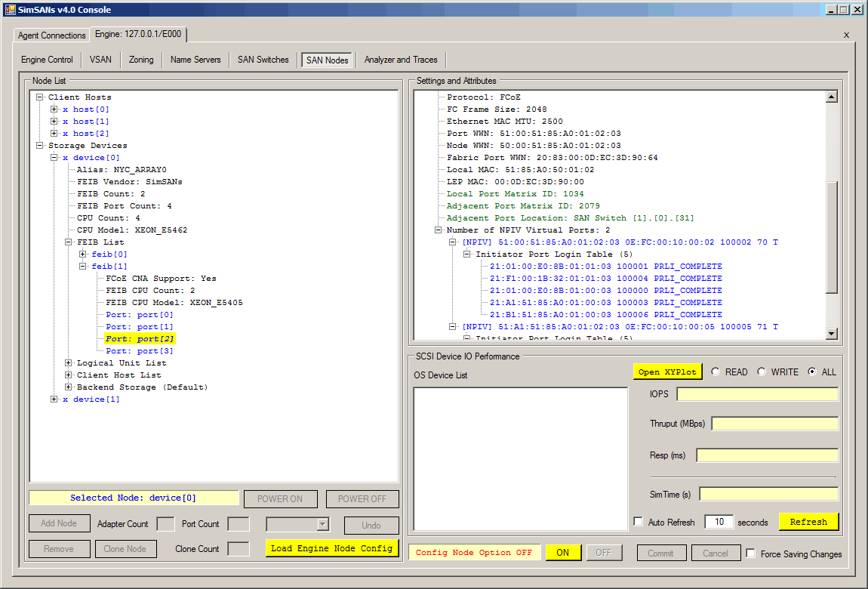Click the Auto Refresh seconds input field
The width and height of the screenshot is (868, 589).
(719, 522)
